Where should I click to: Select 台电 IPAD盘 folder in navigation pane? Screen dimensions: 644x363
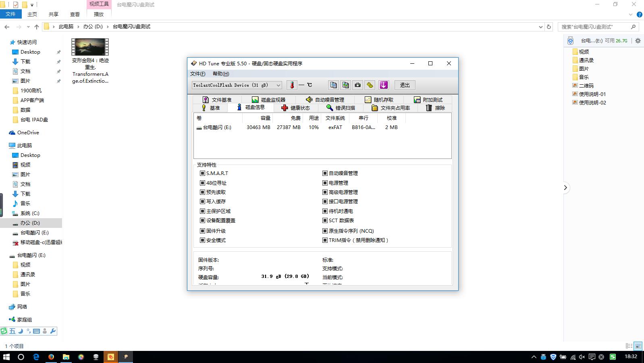coord(34,119)
